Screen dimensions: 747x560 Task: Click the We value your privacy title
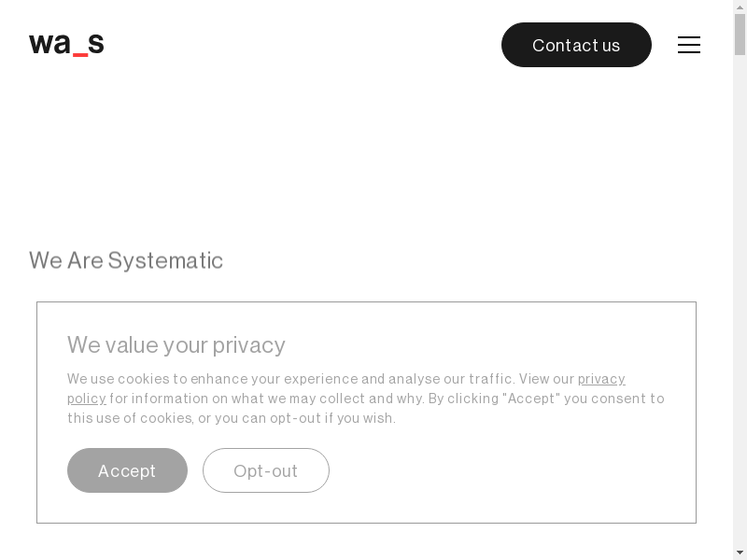click(x=176, y=345)
